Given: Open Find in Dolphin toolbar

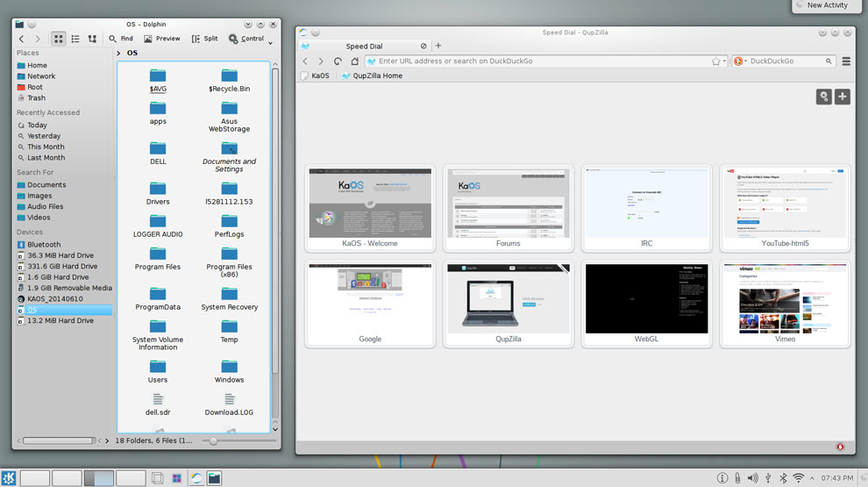Looking at the screenshot, I should (x=121, y=39).
